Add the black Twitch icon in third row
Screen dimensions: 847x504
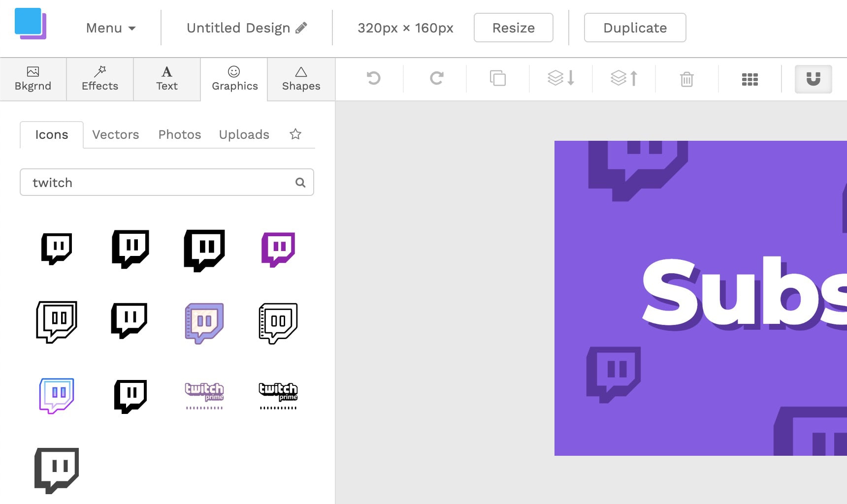pos(130,397)
